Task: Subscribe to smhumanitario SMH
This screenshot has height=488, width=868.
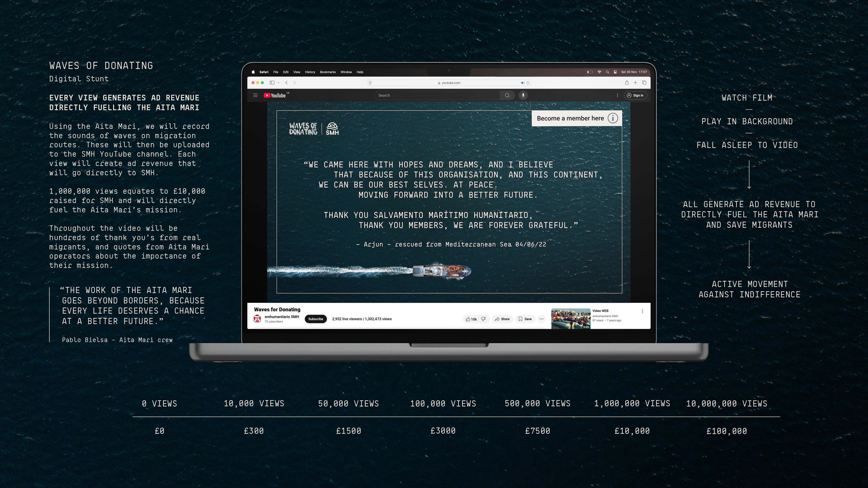Action: [x=316, y=319]
